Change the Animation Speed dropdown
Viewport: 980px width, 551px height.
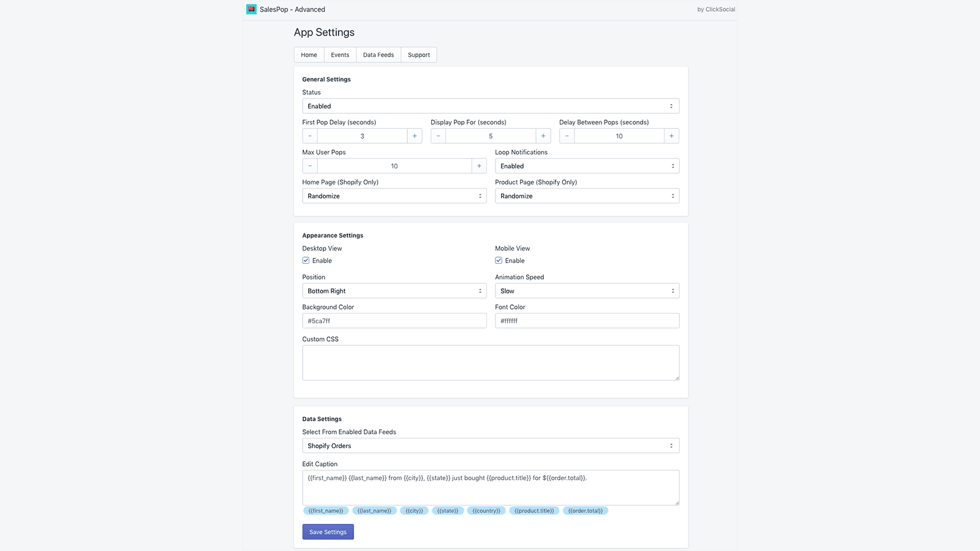point(587,290)
